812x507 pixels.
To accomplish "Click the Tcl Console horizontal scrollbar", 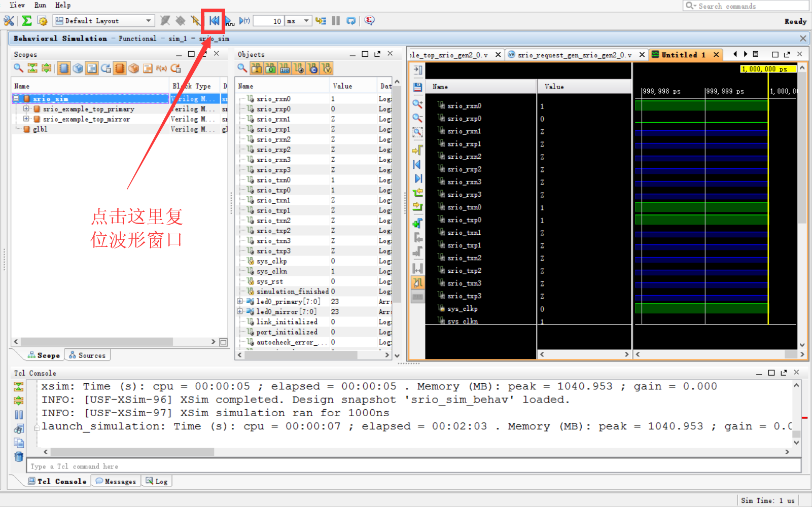I will tap(132, 452).
